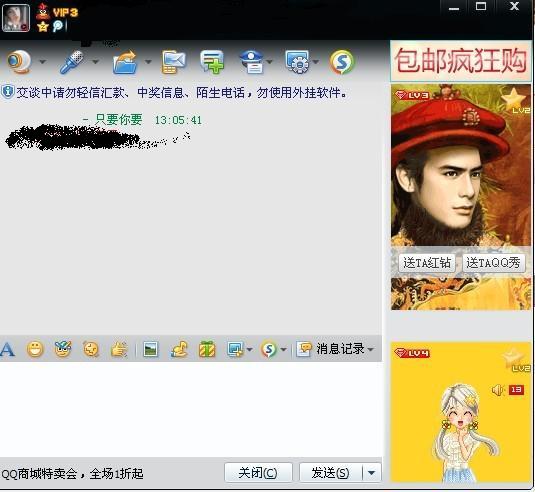Start a voice call with microphone icon
This screenshot has height=492, width=535.
pyautogui.click(x=72, y=62)
